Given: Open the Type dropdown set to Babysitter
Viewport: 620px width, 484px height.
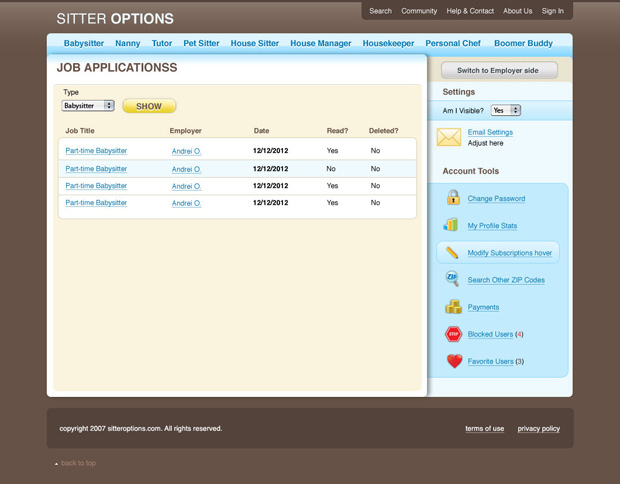Looking at the screenshot, I should coord(88,106).
